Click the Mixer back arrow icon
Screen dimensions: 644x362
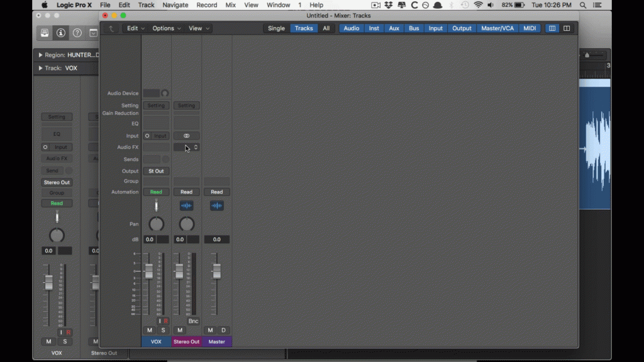point(111,28)
